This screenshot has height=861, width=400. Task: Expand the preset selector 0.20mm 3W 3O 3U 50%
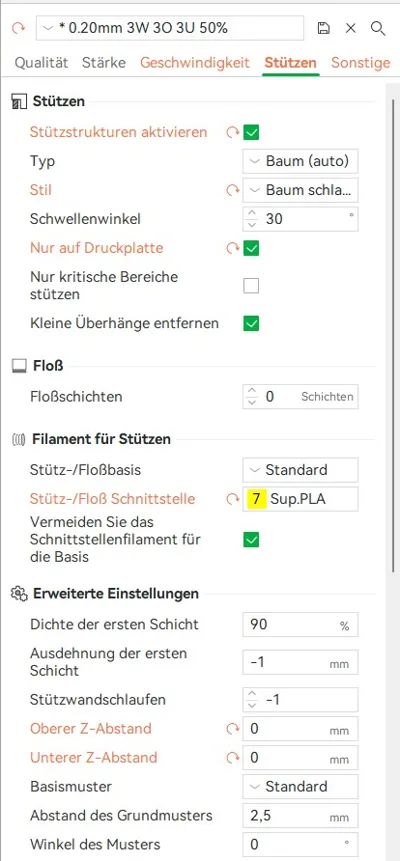click(x=170, y=28)
